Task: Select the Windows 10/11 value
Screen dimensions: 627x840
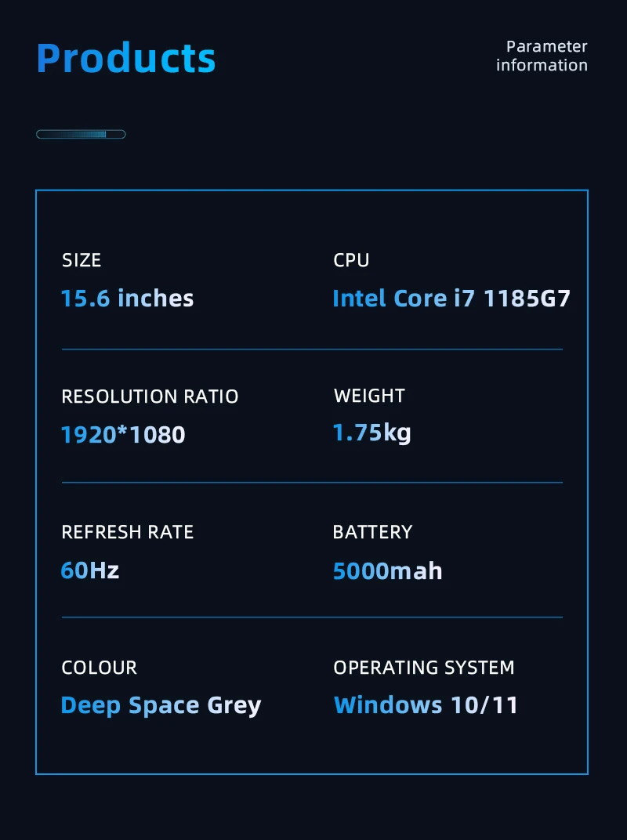Action: (426, 705)
